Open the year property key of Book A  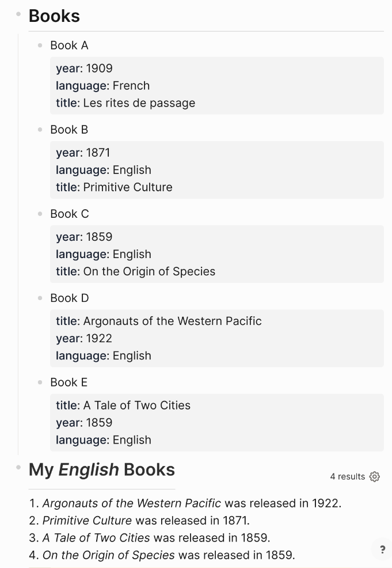68,68
